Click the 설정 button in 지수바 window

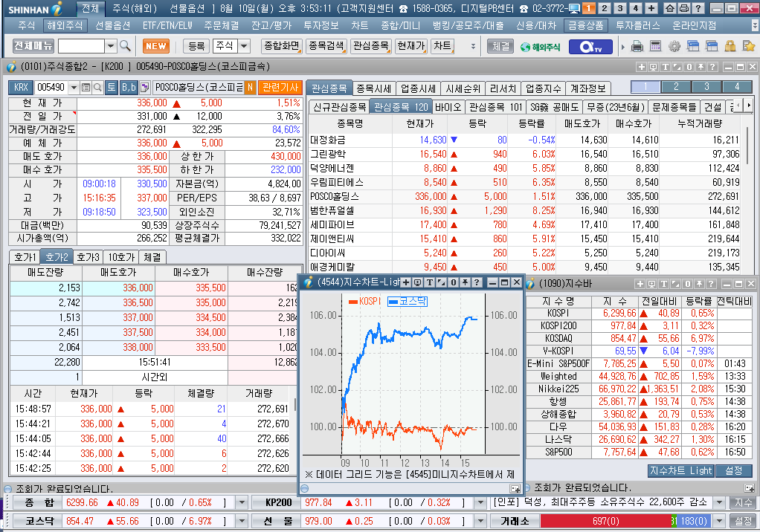click(733, 470)
